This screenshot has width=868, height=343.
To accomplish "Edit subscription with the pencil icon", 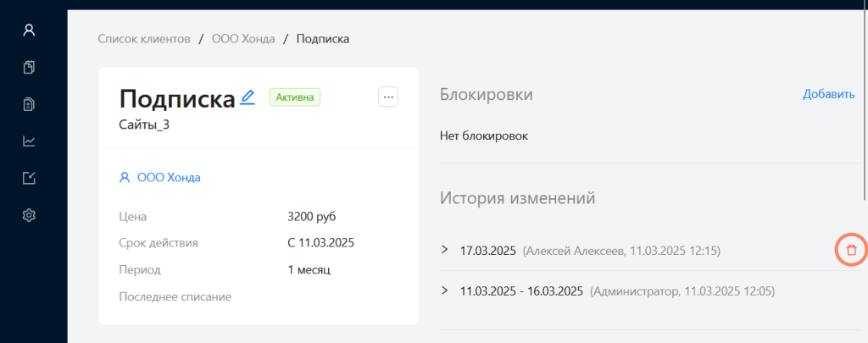I will coord(248,97).
